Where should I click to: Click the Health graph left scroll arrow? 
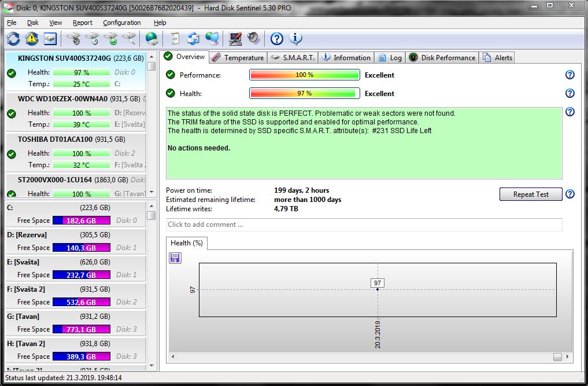pos(172,356)
